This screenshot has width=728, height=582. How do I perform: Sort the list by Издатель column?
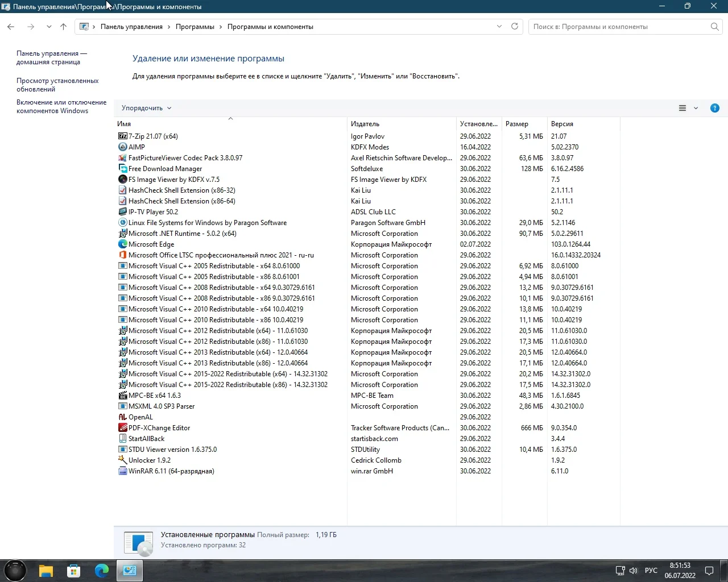(x=365, y=124)
